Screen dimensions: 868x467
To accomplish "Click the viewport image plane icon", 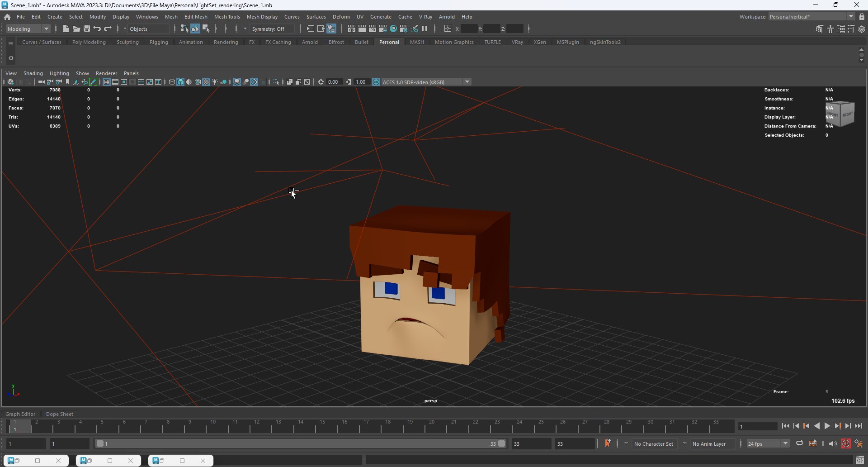I will (x=76, y=82).
